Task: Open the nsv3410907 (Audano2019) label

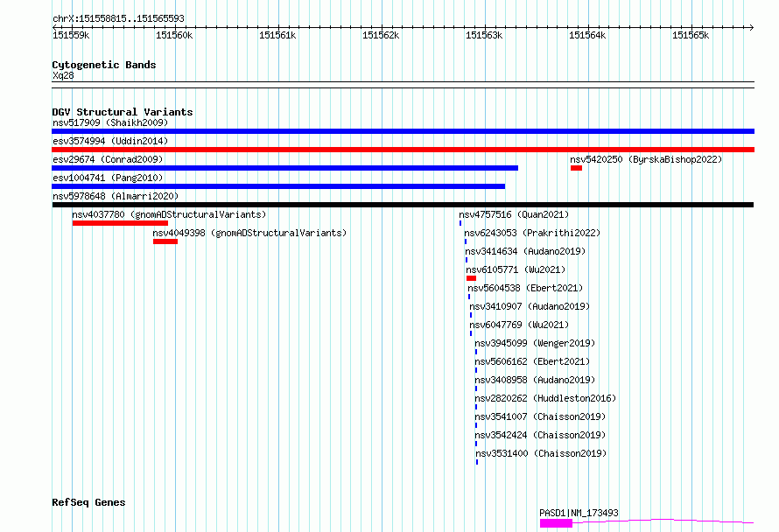Action: point(530,306)
